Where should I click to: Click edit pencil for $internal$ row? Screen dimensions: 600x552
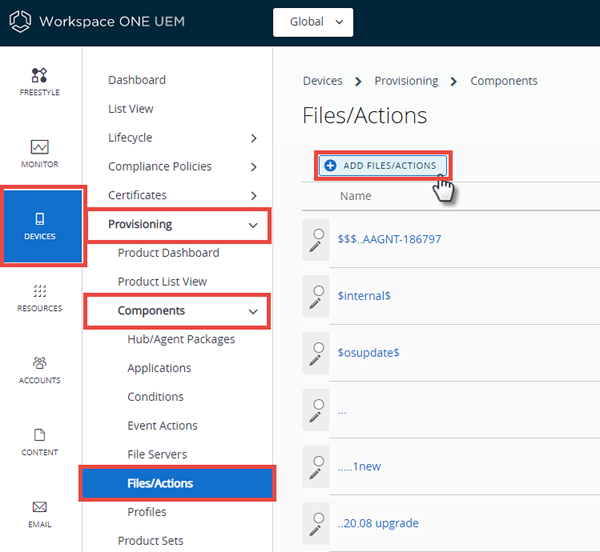pos(315,304)
